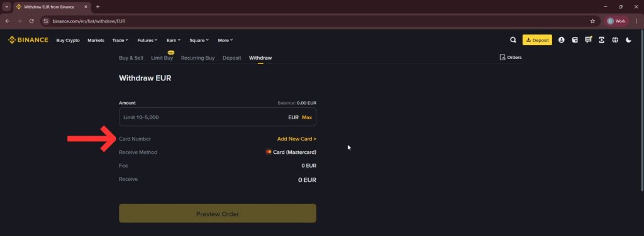Expand the Earn dropdown menu
Image resolution: width=644 pixels, height=236 pixels.
[174, 40]
